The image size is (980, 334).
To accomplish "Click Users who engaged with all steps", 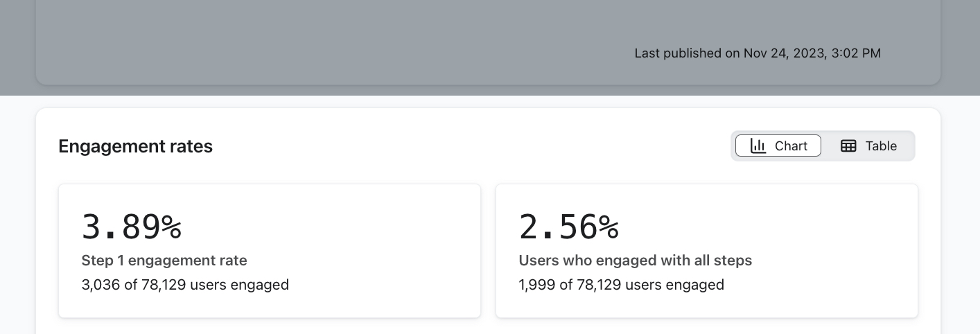I will tap(635, 261).
